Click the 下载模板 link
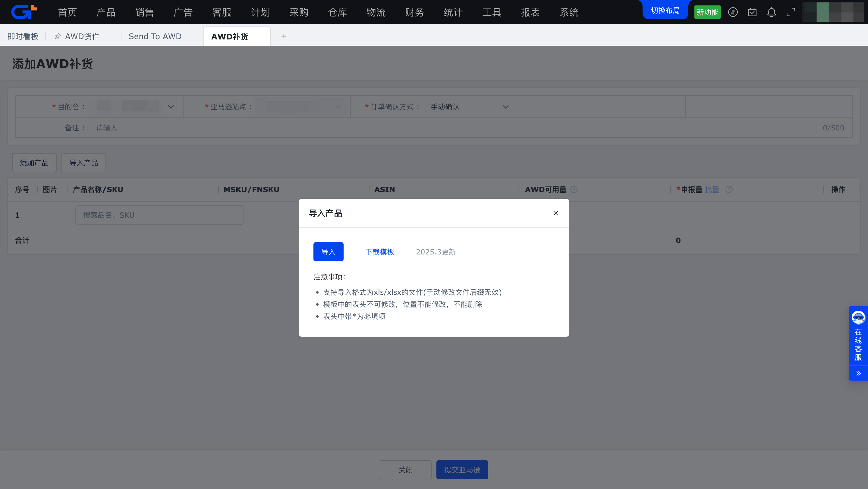This screenshot has height=489, width=868. (380, 252)
